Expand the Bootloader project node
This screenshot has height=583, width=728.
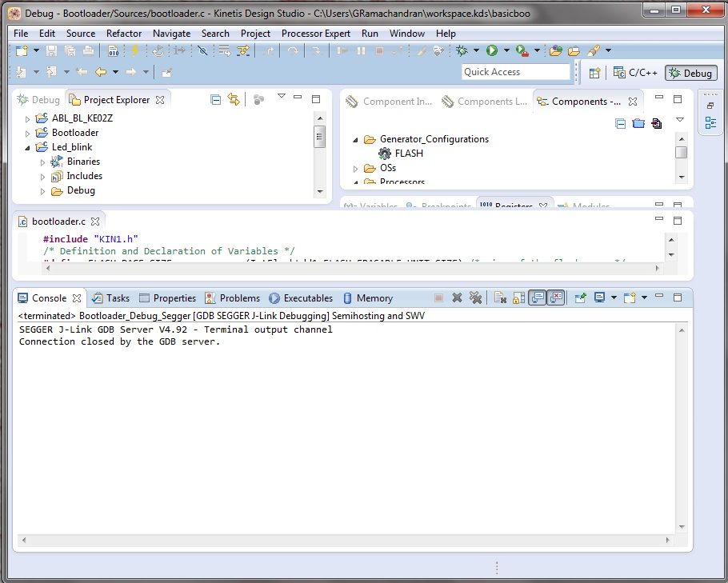[27, 134]
